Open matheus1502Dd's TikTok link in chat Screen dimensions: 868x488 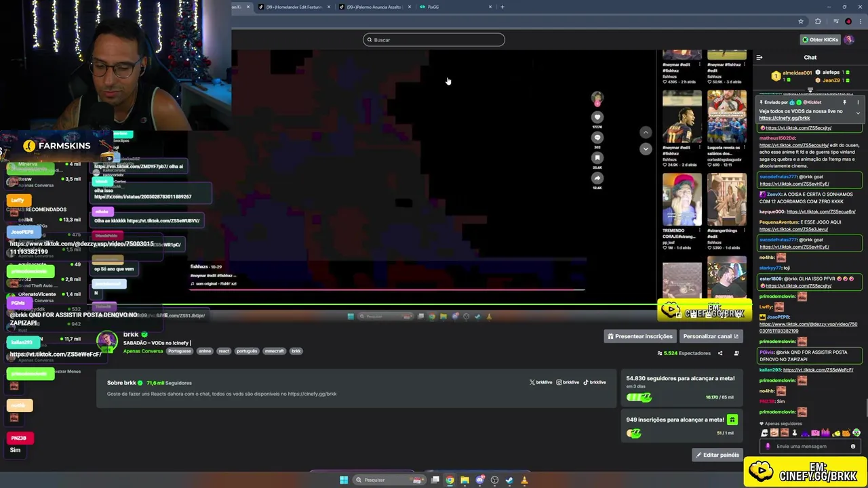tap(794, 145)
